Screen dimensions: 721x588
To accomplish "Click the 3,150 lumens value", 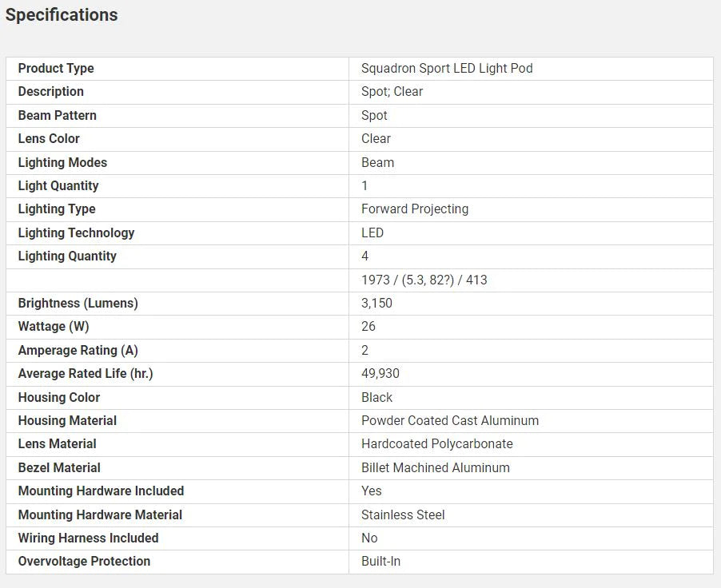I will [x=376, y=304].
